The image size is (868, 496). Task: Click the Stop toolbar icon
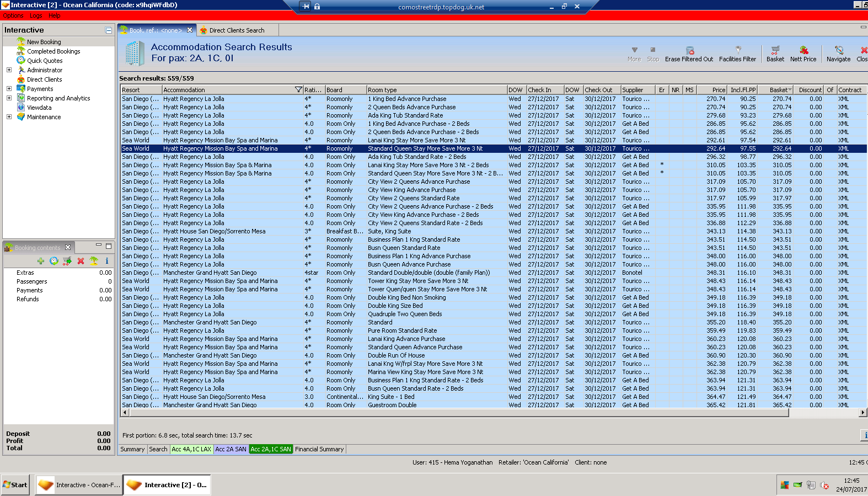653,50
